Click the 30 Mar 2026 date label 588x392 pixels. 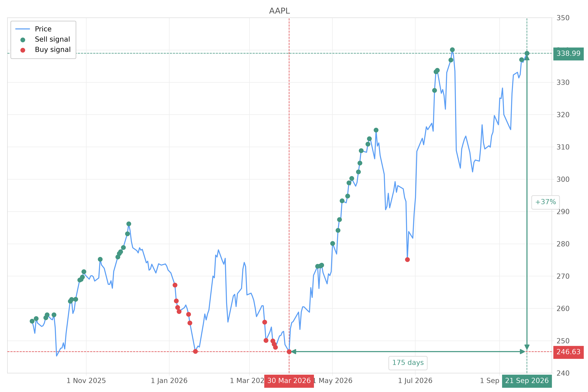coord(289,381)
